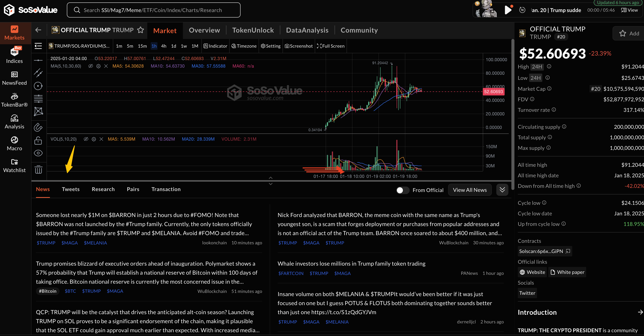Click View All News button
644x336 pixels.
[x=470, y=190]
